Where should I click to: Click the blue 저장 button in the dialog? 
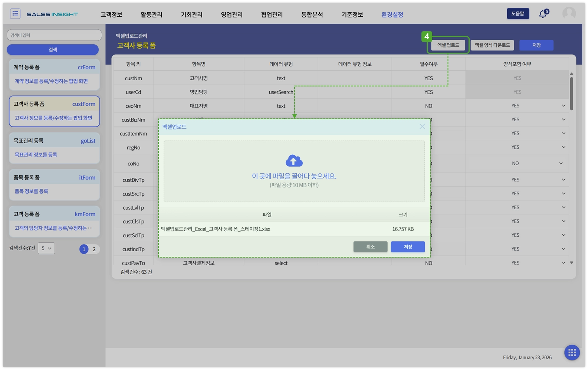[408, 247]
